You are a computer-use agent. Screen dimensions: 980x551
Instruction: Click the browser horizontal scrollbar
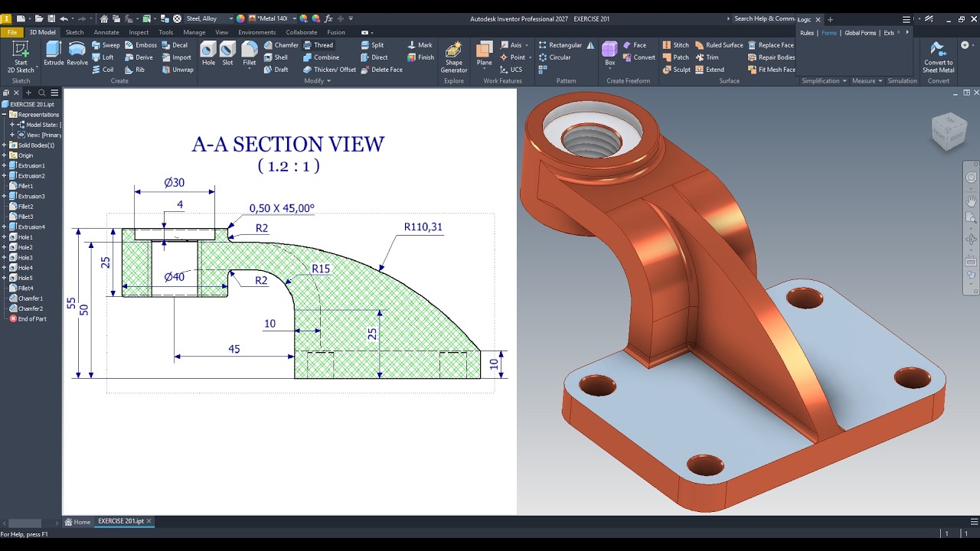(24, 523)
